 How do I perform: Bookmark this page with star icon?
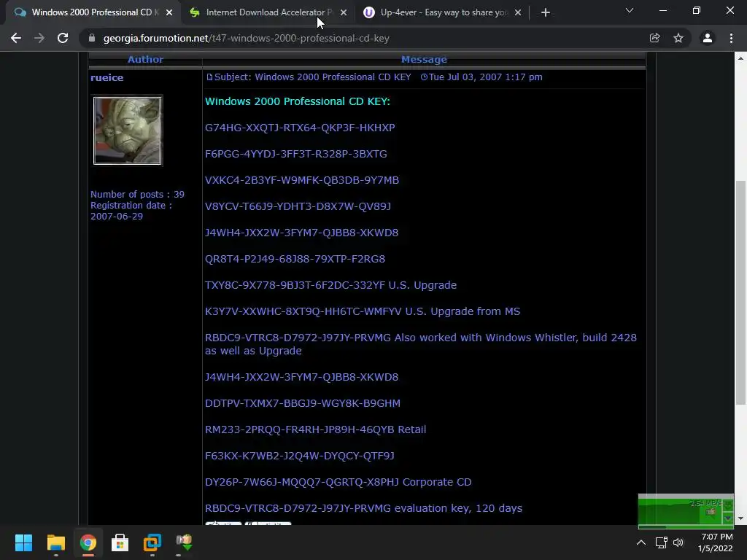[678, 38]
